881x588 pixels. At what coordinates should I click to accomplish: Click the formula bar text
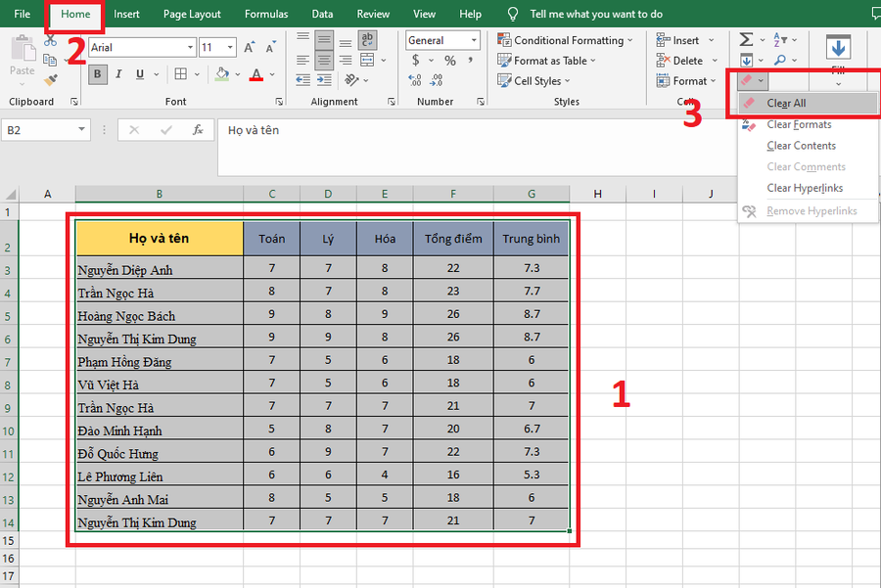click(x=254, y=130)
